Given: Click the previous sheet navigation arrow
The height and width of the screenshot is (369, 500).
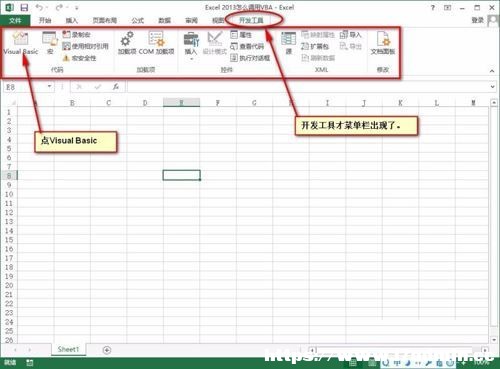Looking at the screenshot, I should 15,350.
